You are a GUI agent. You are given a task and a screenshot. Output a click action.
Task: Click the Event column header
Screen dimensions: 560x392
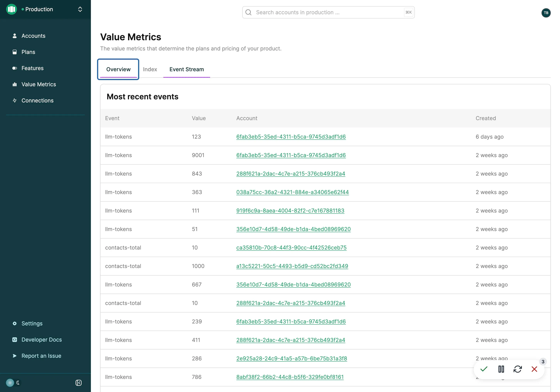(x=112, y=118)
